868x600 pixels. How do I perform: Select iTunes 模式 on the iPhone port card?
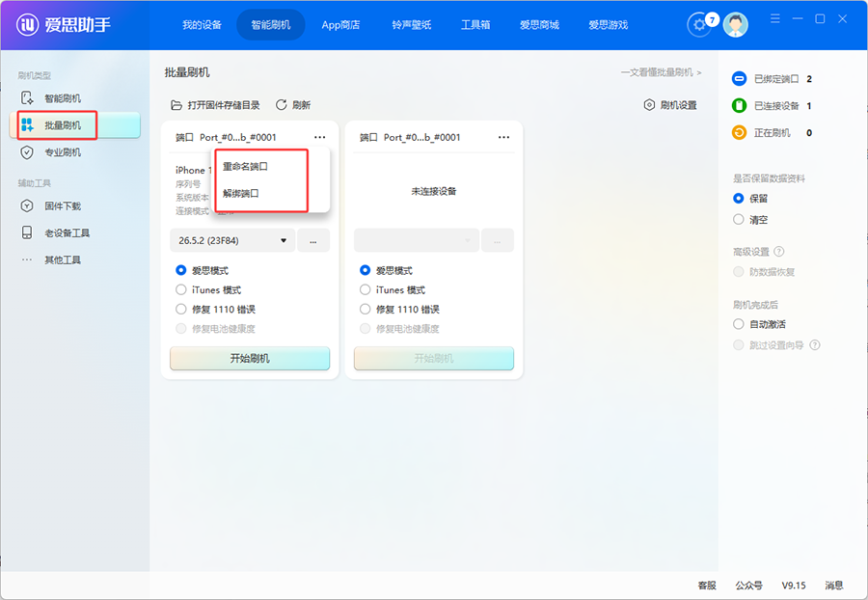[x=181, y=289]
